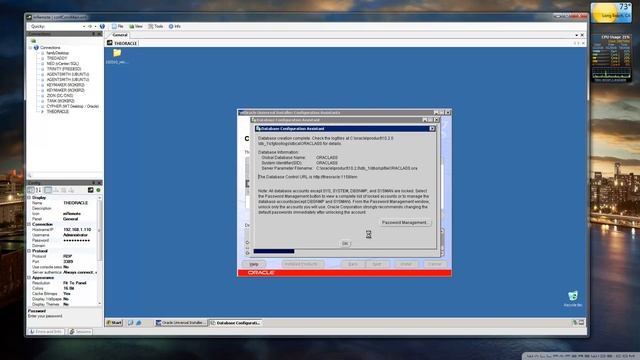
Task: Open the Quicky connect dropdown arrow
Action: (84, 26)
